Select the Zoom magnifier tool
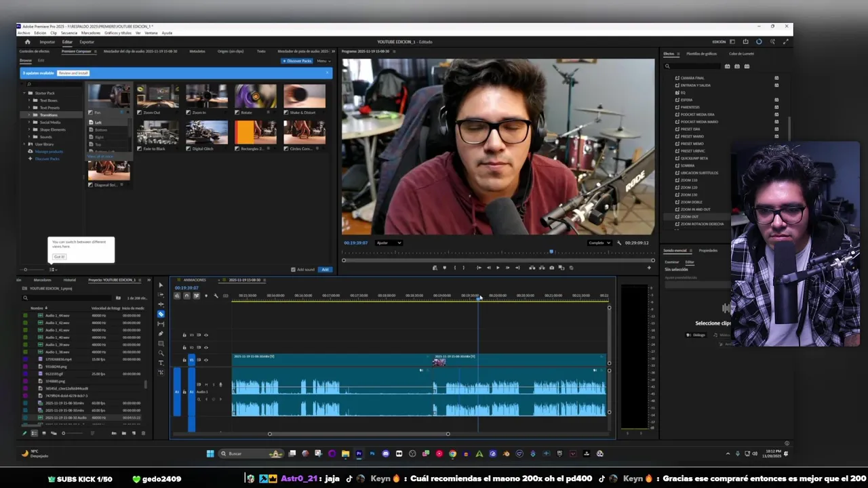Image resolution: width=868 pixels, height=488 pixels. [x=161, y=353]
